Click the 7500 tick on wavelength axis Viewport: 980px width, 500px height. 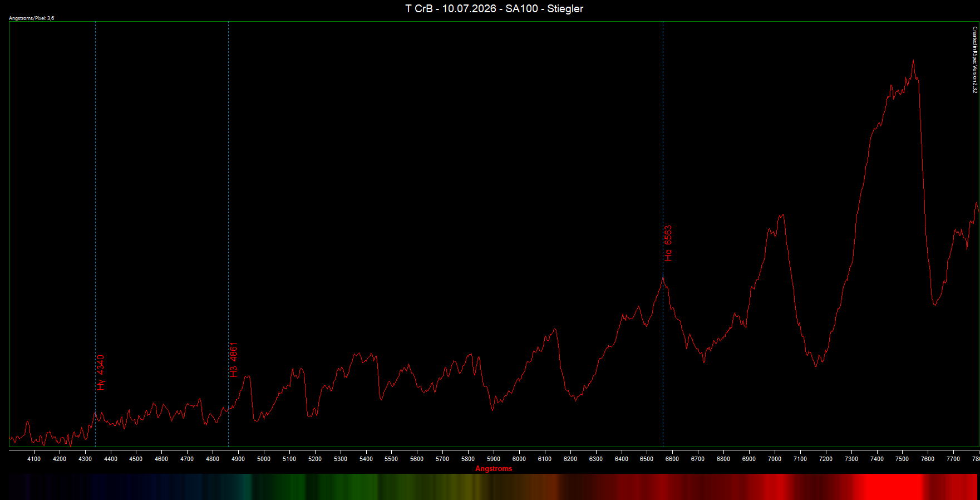[x=902, y=459]
